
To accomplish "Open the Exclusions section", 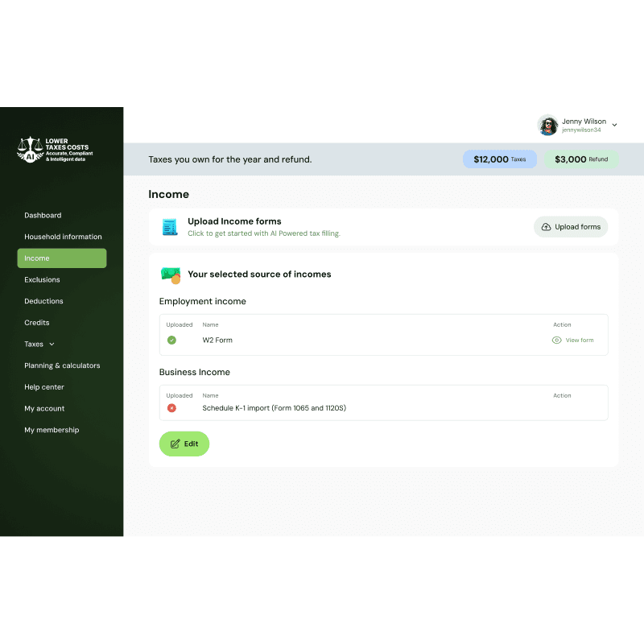I will click(42, 279).
